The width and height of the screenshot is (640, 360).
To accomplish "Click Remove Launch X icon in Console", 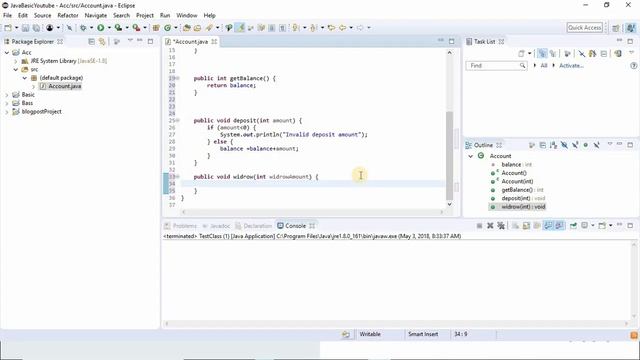I will 490,226.
